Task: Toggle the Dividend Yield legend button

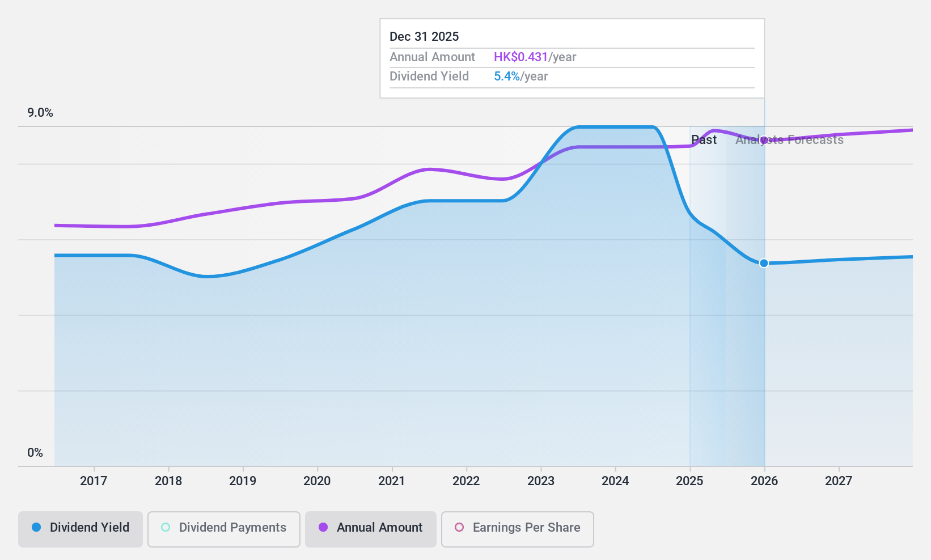Action: click(81, 529)
